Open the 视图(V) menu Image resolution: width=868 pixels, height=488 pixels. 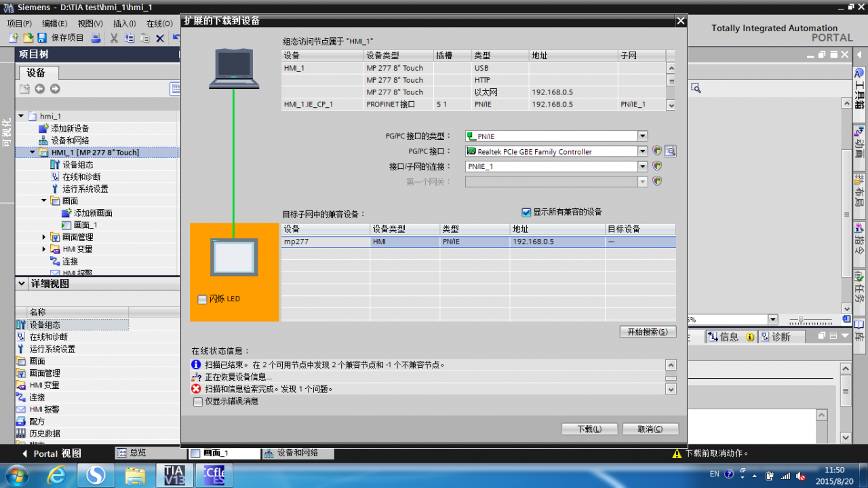90,23
